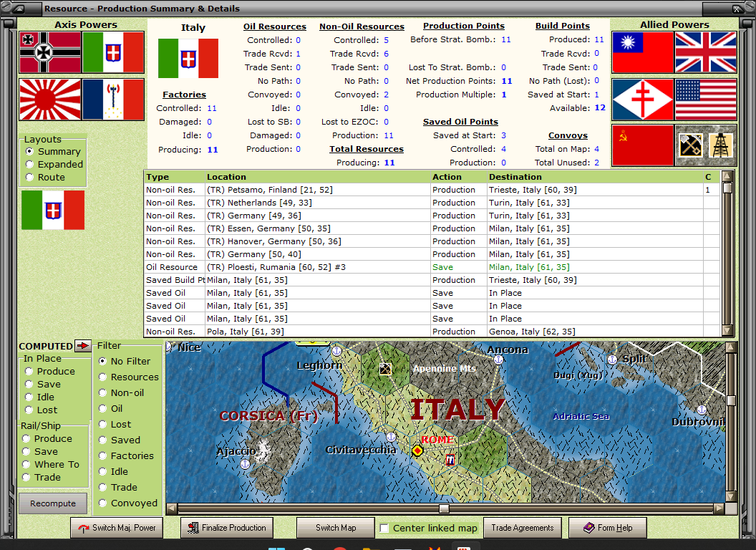Open Trade Agreements
Image resolution: width=756 pixels, height=550 pixels.
522,528
